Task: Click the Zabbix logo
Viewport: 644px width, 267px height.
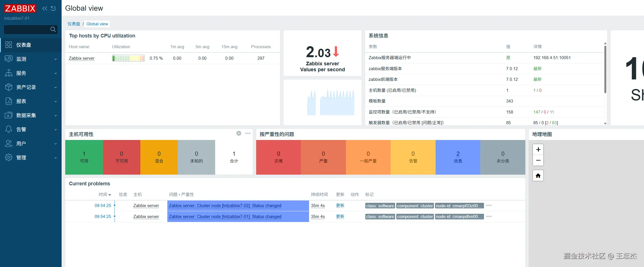Action: (x=20, y=8)
